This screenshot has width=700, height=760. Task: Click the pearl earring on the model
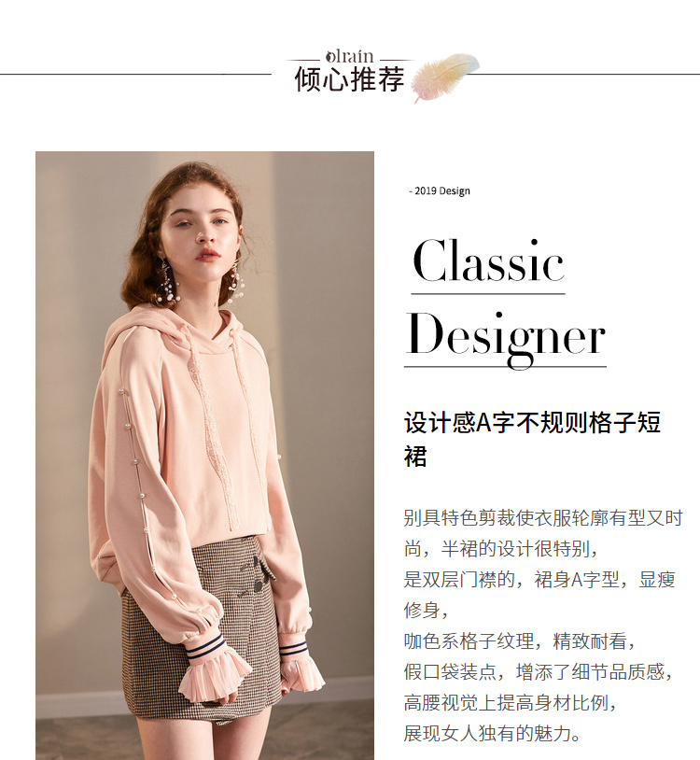pyautogui.click(x=168, y=282)
